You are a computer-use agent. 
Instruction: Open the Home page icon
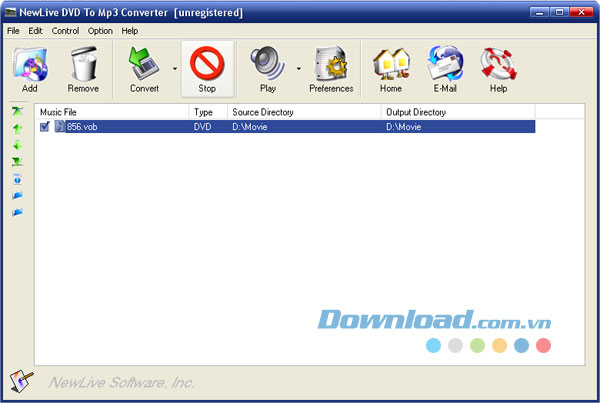[391, 64]
